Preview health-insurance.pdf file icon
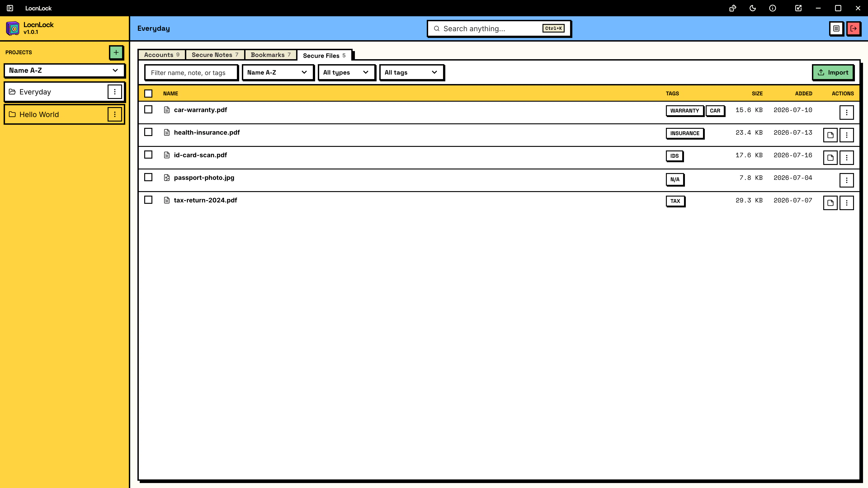The height and width of the screenshot is (488, 868). click(x=830, y=135)
